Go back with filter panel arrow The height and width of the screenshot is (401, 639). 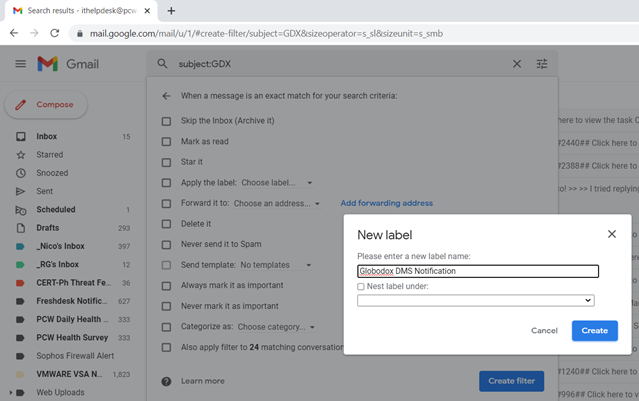[166, 96]
